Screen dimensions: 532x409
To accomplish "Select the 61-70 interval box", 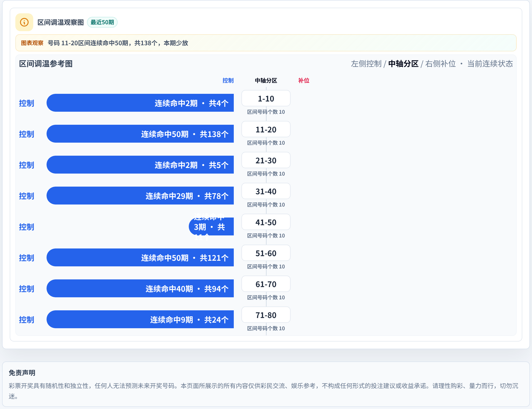I will (266, 284).
